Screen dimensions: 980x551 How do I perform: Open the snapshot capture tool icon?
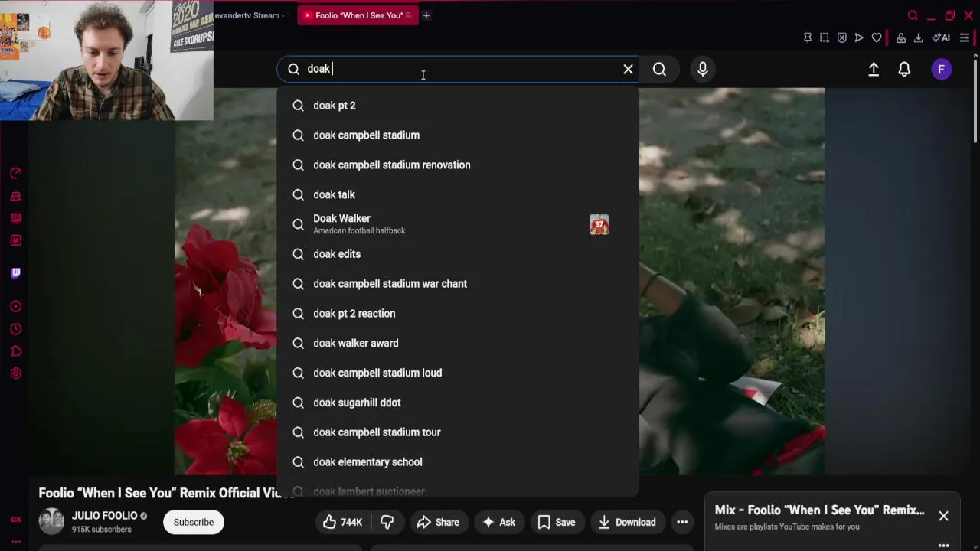[825, 37]
